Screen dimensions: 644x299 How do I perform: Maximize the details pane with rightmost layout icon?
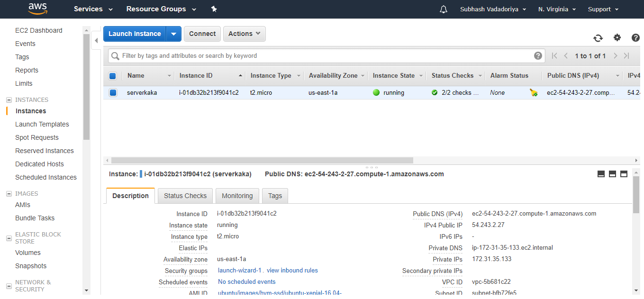tap(624, 174)
